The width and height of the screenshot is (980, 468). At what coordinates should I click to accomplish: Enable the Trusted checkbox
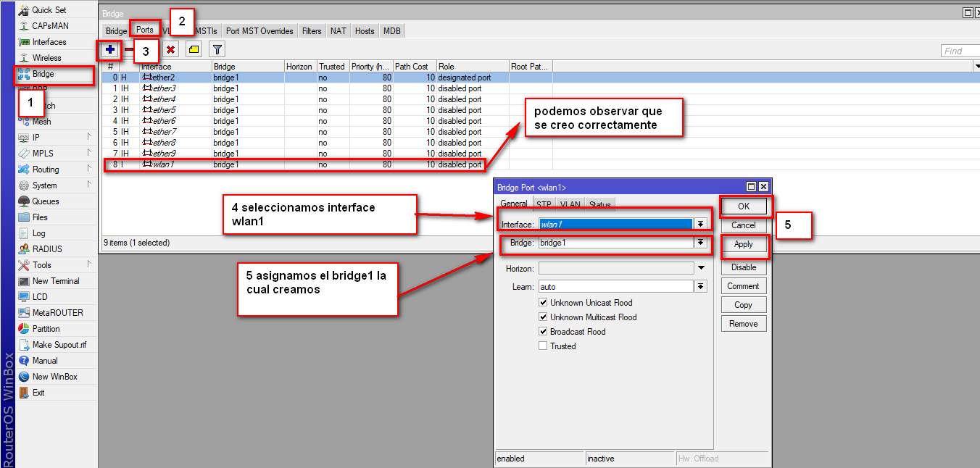pyautogui.click(x=543, y=346)
